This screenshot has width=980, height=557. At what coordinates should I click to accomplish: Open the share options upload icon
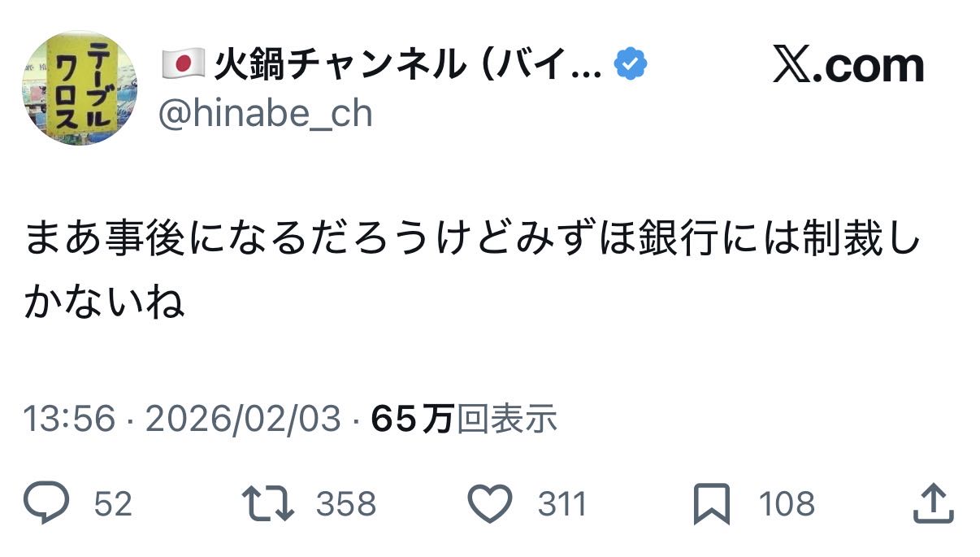pyautogui.click(x=932, y=504)
